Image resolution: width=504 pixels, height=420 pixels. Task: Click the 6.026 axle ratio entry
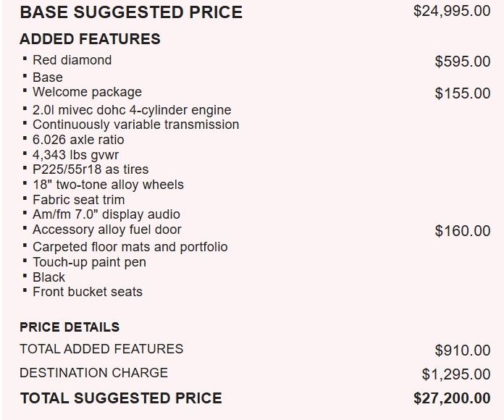click(x=78, y=140)
